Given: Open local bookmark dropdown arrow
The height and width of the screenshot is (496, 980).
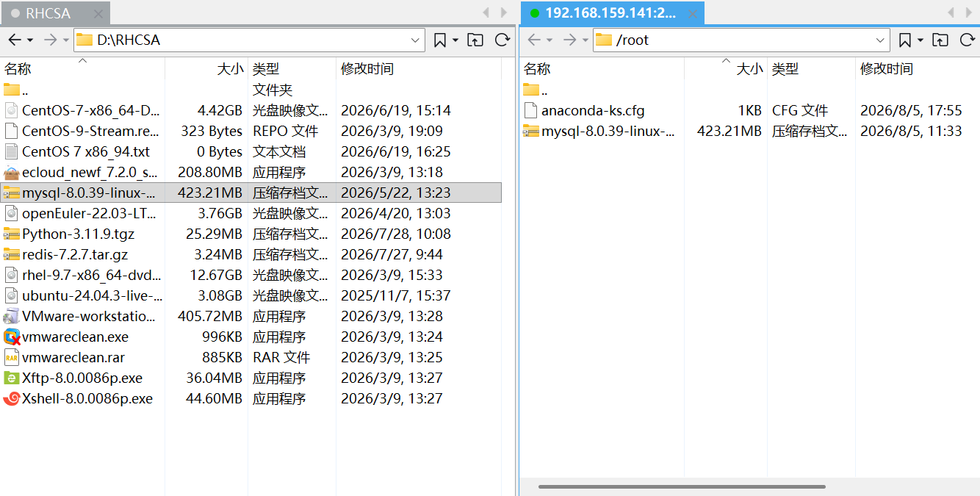Looking at the screenshot, I should 455,40.
